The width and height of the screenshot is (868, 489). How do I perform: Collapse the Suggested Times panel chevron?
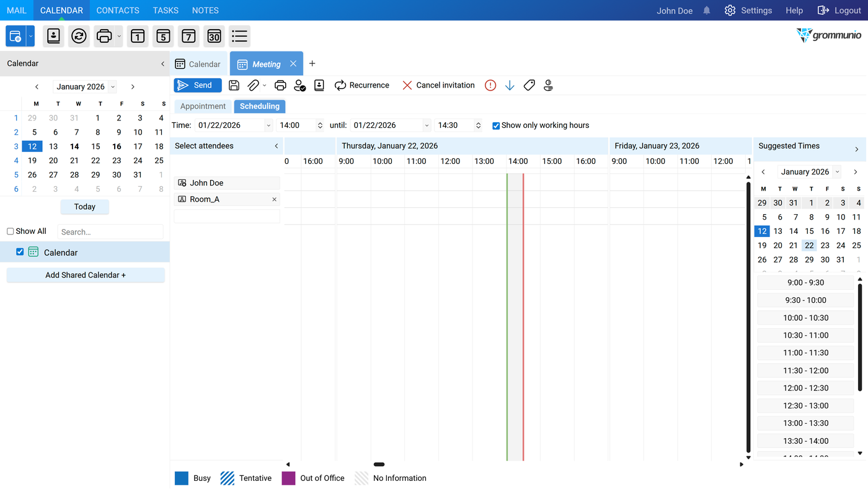(857, 149)
